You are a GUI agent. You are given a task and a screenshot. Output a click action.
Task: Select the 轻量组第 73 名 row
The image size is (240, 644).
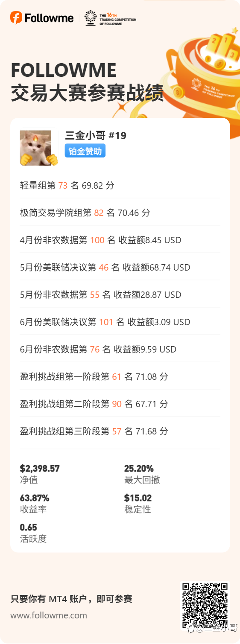(x=120, y=186)
